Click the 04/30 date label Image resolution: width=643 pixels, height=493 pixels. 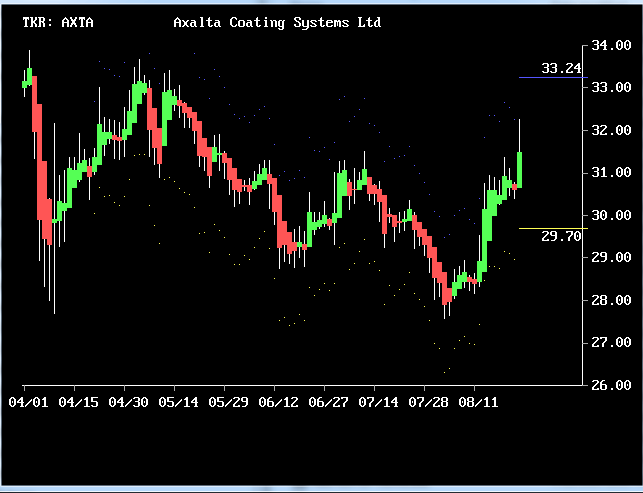tap(128, 402)
